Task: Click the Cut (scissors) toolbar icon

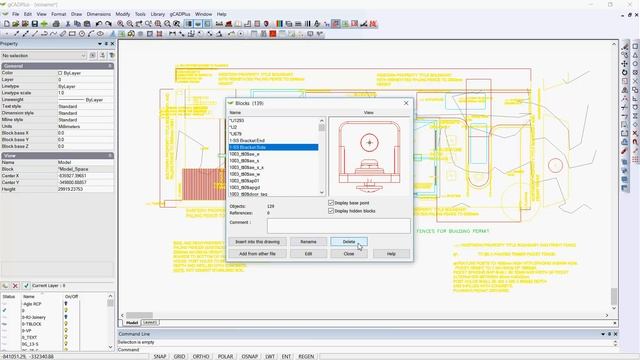Action: (68, 24)
